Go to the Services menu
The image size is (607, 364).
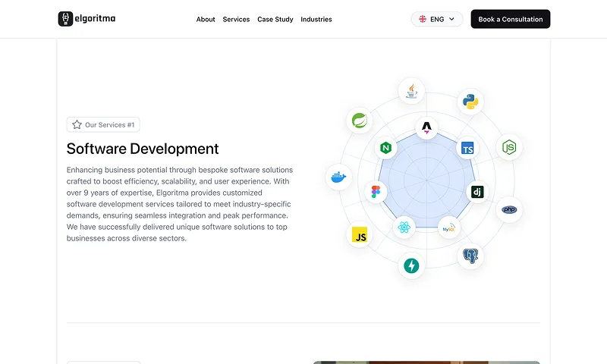(236, 20)
